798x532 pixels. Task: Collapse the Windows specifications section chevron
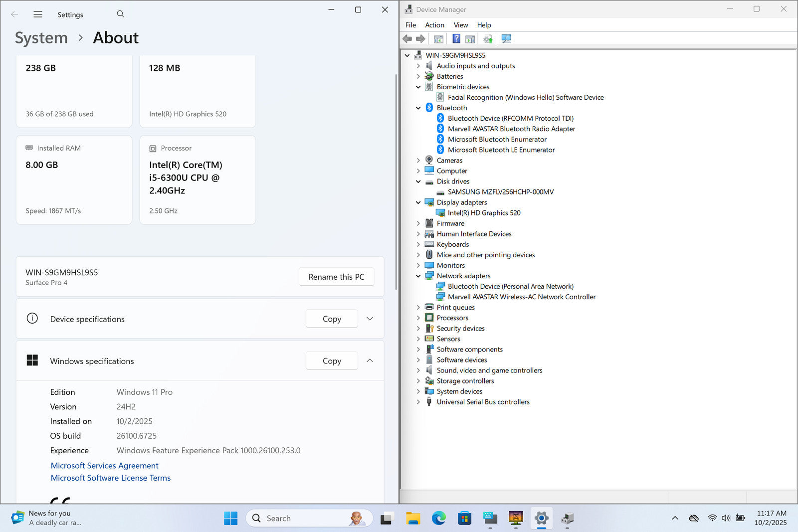coord(370,360)
